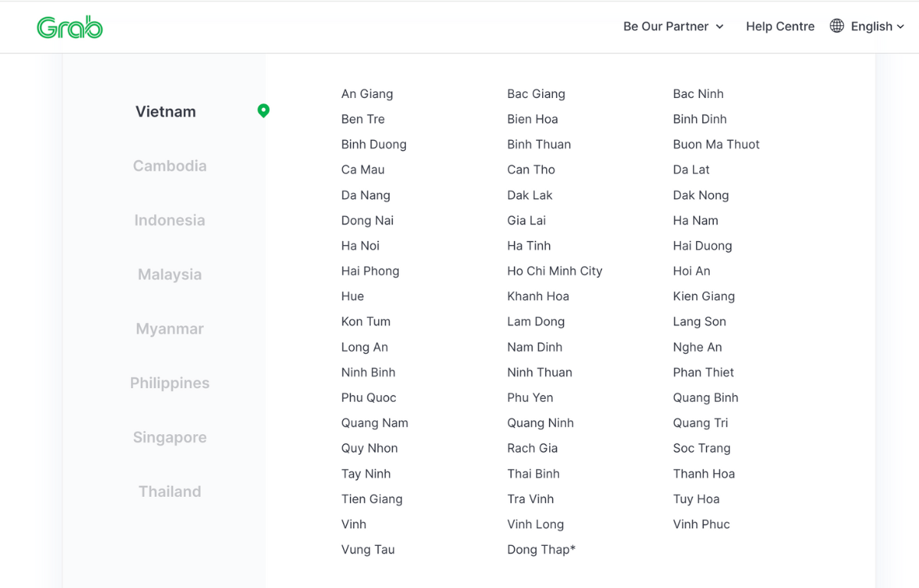919x588 pixels.
Task: Switch to the Indonesia tab
Action: click(x=169, y=220)
